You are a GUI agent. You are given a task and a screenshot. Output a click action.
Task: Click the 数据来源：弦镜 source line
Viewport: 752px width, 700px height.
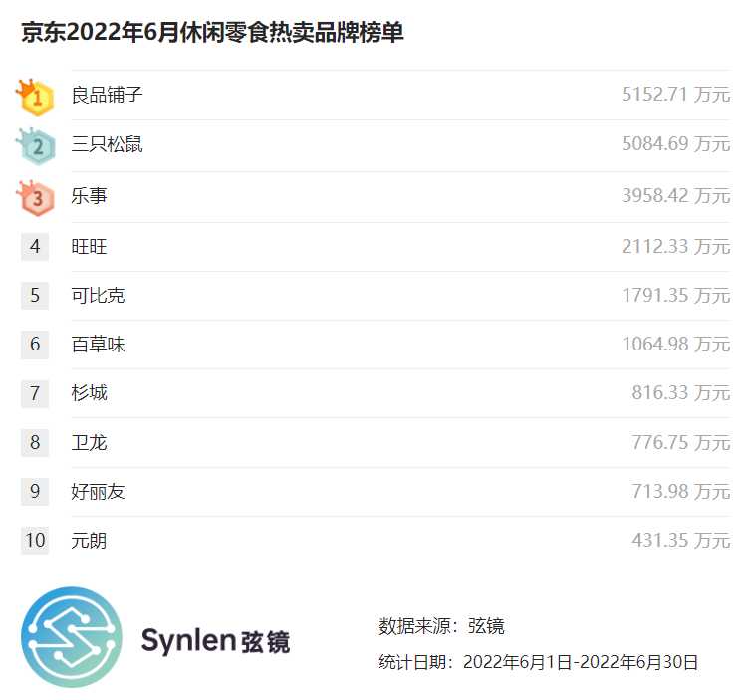coord(441,626)
